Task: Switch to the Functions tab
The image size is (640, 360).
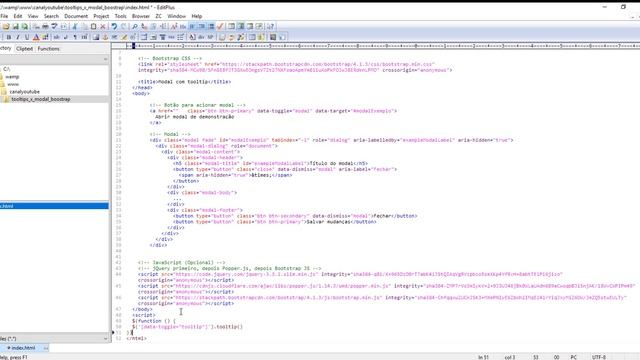Action: pos(49,49)
